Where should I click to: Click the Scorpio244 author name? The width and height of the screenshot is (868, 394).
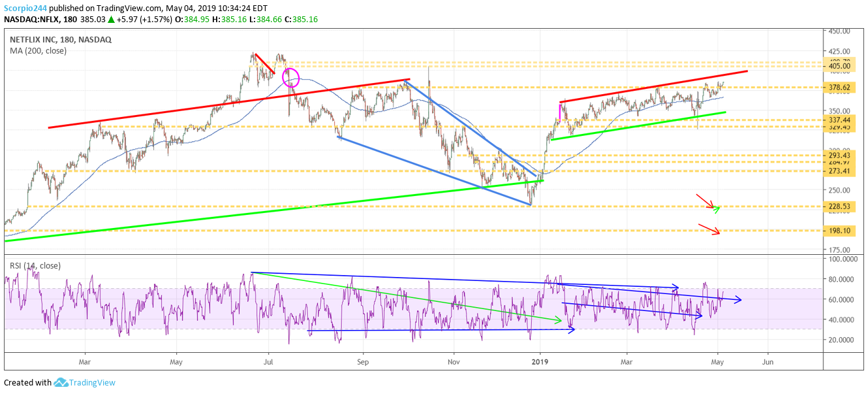[24, 8]
